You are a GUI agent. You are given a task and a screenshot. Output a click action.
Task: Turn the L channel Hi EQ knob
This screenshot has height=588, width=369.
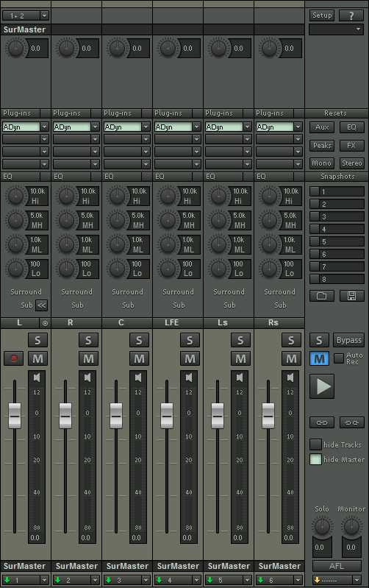pos(15,195)
